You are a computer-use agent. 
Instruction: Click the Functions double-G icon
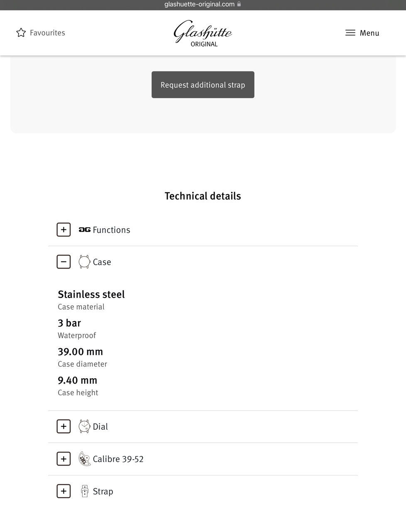click(85, 229)
